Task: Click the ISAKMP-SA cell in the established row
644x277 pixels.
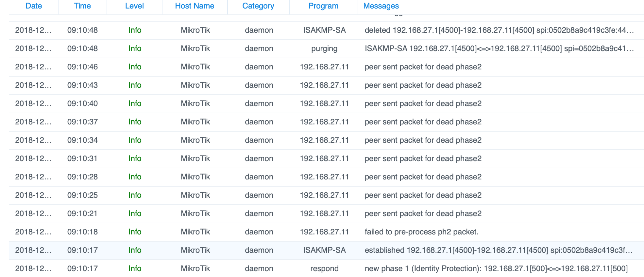Action: [x=324, y=250]
